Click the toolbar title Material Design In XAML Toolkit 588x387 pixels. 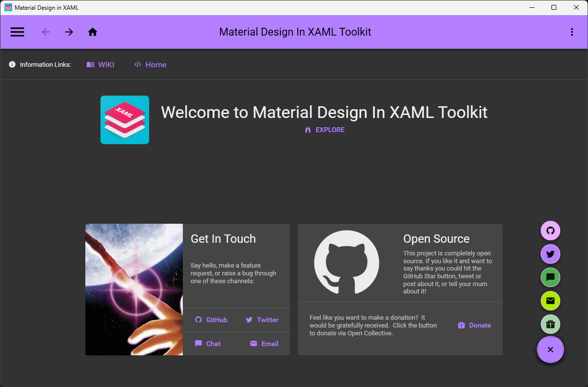(295, 32)
